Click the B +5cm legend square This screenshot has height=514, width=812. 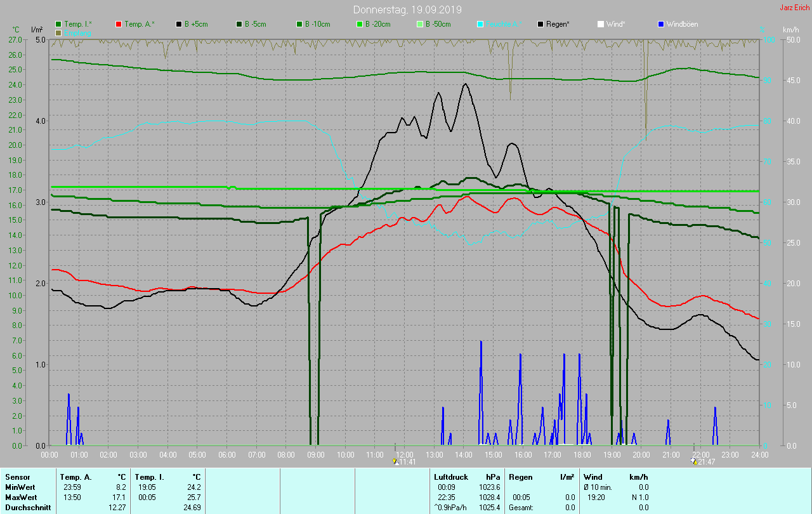coord(179,24)
